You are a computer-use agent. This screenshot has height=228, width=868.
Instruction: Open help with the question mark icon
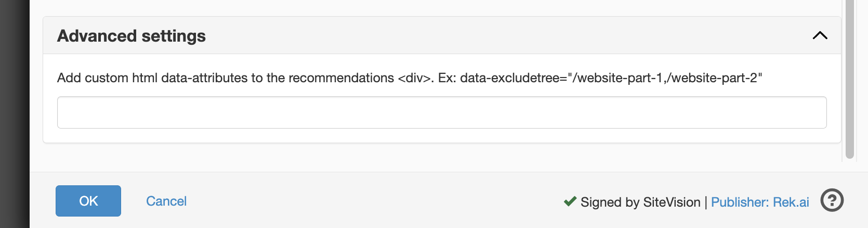tap(832, 201)
